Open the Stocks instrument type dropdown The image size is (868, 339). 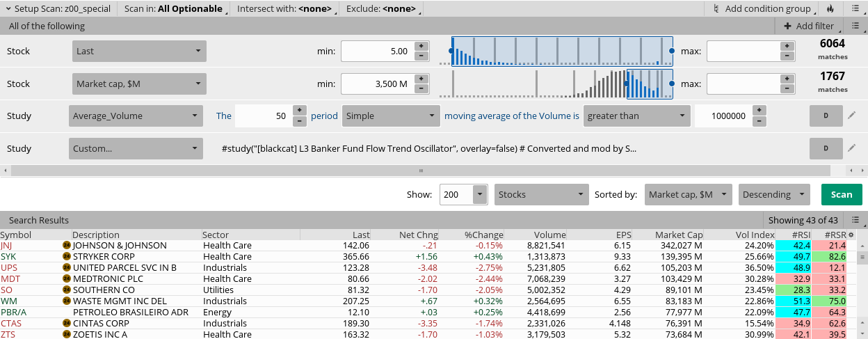[x=540, y=194]
